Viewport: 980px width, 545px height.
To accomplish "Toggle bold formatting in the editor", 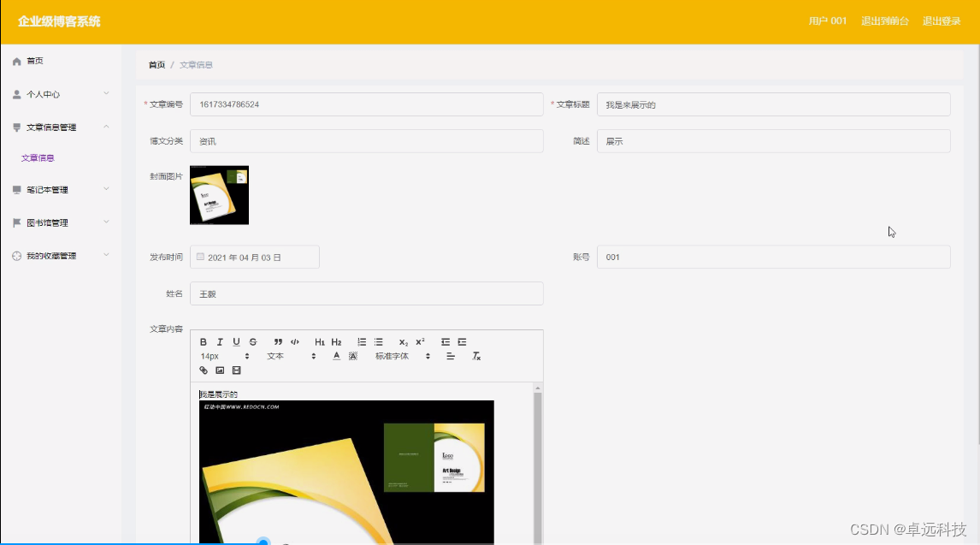I will pos(204,341).
